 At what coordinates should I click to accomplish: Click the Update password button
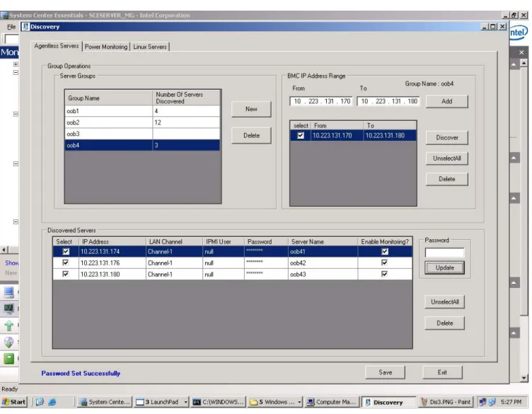[x=444, y=268]
